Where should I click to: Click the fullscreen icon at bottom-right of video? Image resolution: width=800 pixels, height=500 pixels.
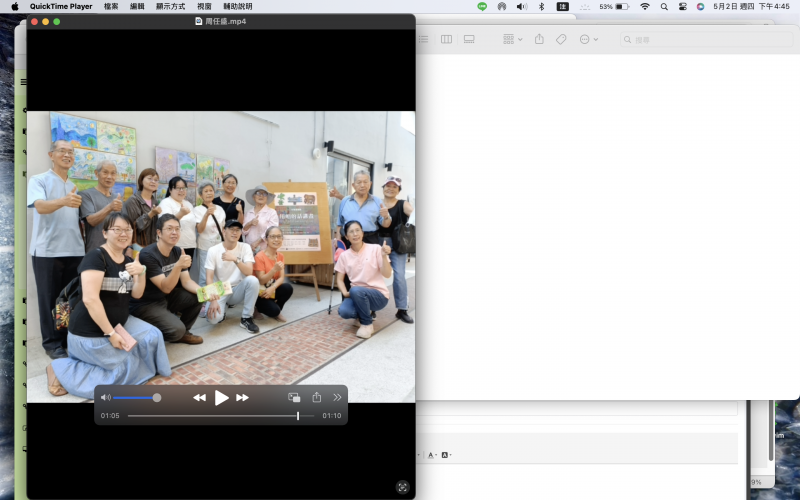(402, 487)
